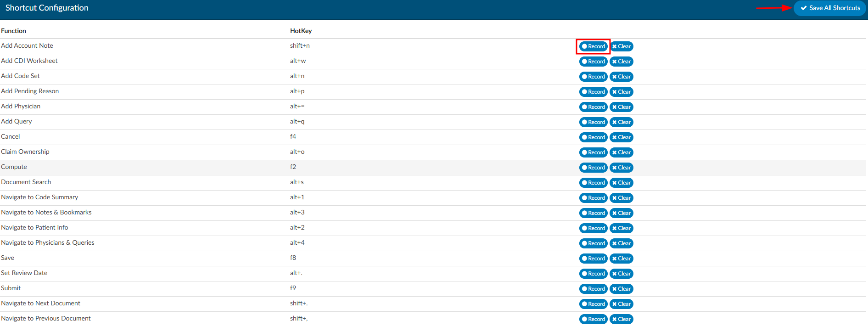Record hotkey for Add Pending Reason
The width and height of the screenshot is (868, 332).
[593, 92]
